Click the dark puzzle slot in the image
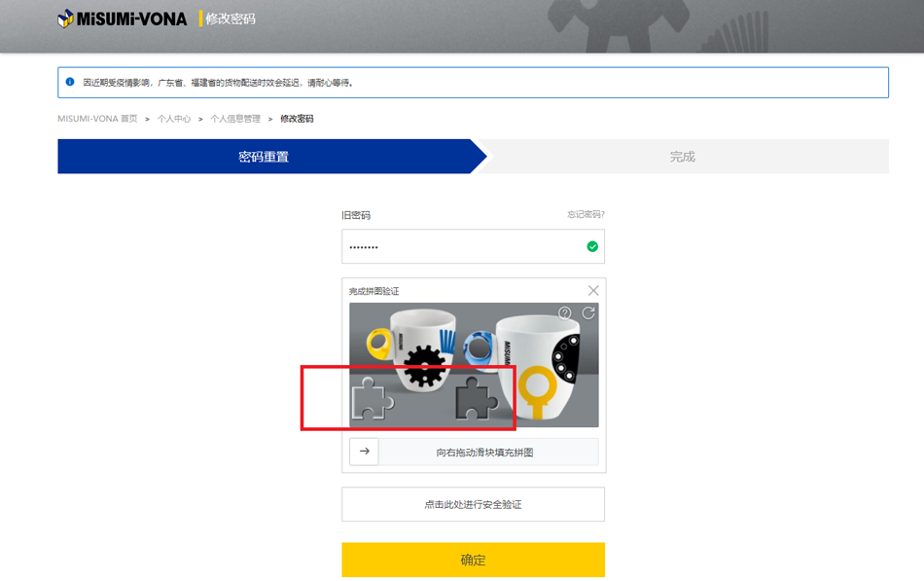Viewport: 924px width, 581px height. (476, 399)
